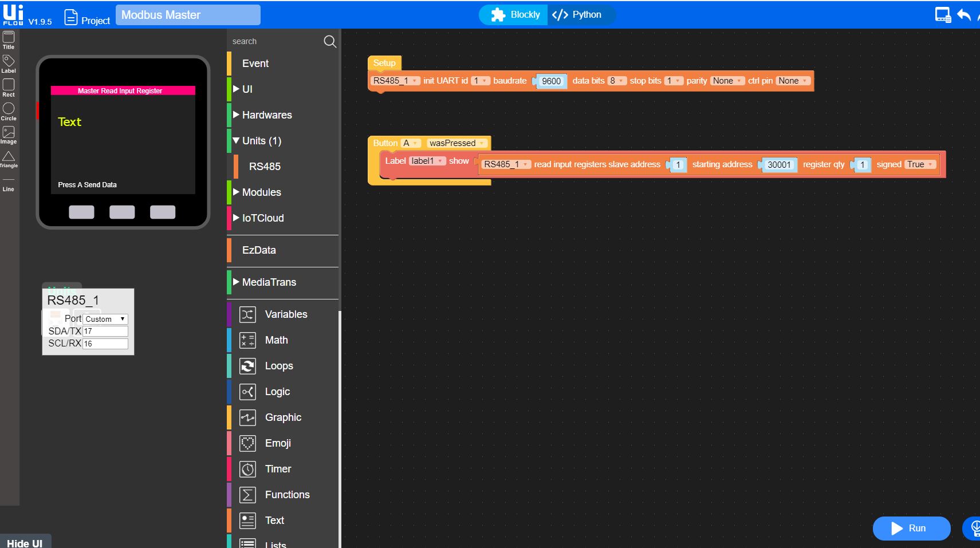Expand the Hardwares block category
This screenshot has width=980, height=548.
(266, 115)
